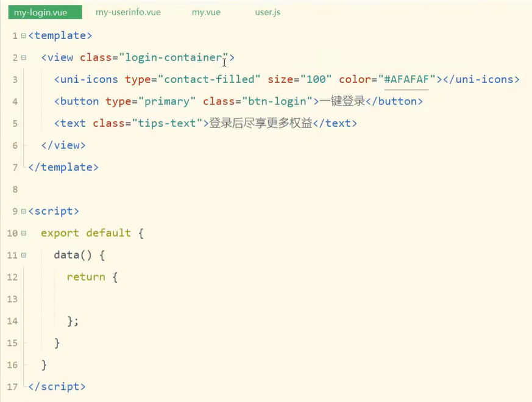This screenshot has width=532, height=402.
Task: Click the closing </button> tag
Action: pyautogui.click(x=394, y=101)
